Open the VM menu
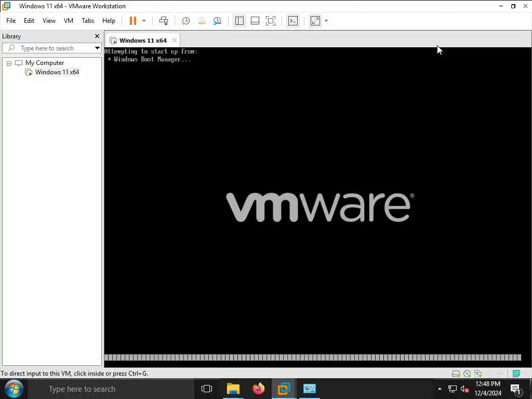The image size is (532, 399). (x=69, y=21)
